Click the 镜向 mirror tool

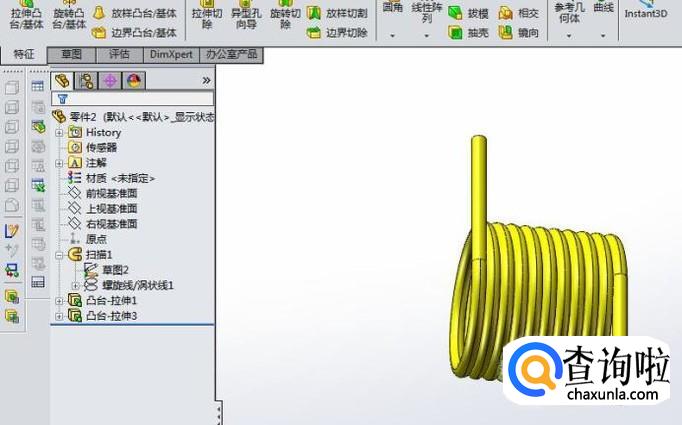(x=519, y=33)
